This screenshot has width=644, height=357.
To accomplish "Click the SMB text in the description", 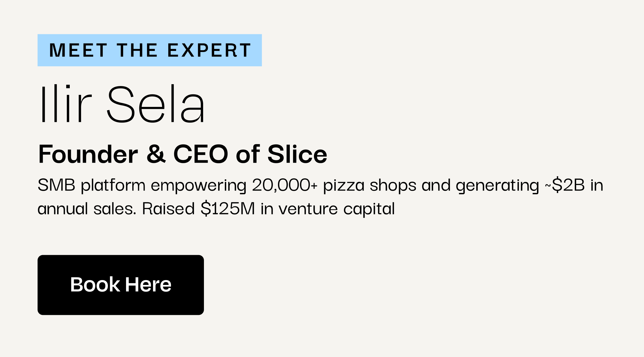I will [56, 185].
